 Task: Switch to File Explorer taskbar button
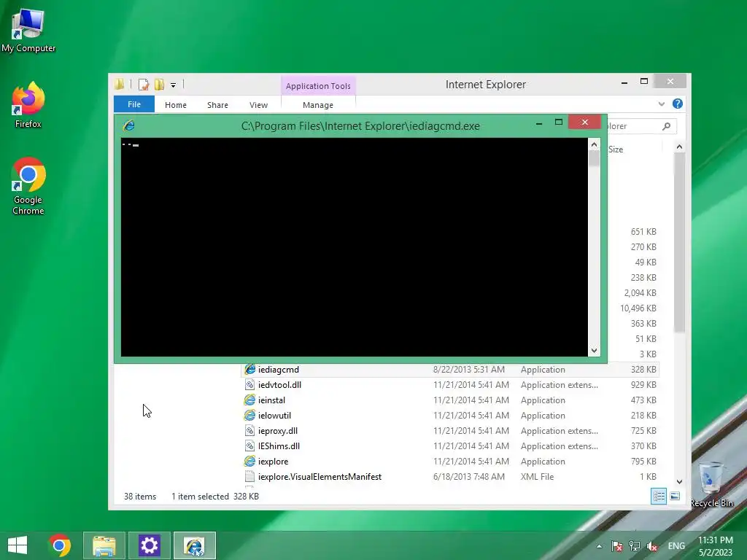click(104, 545)
